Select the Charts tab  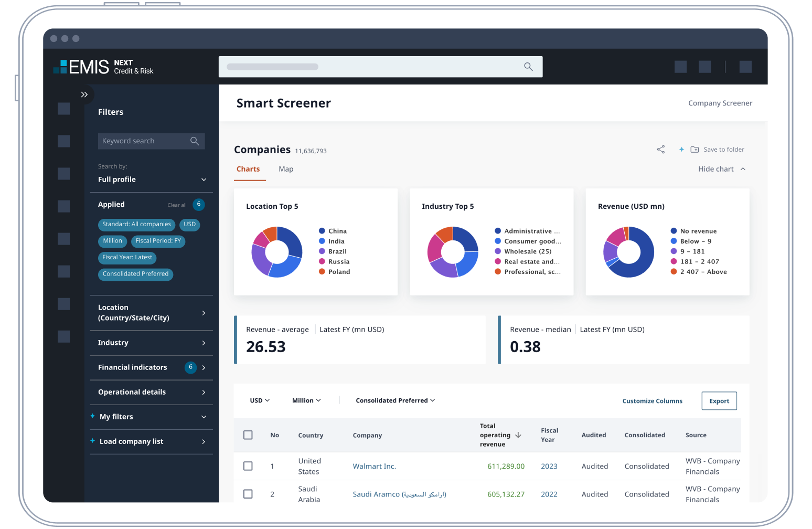point(248,169)
